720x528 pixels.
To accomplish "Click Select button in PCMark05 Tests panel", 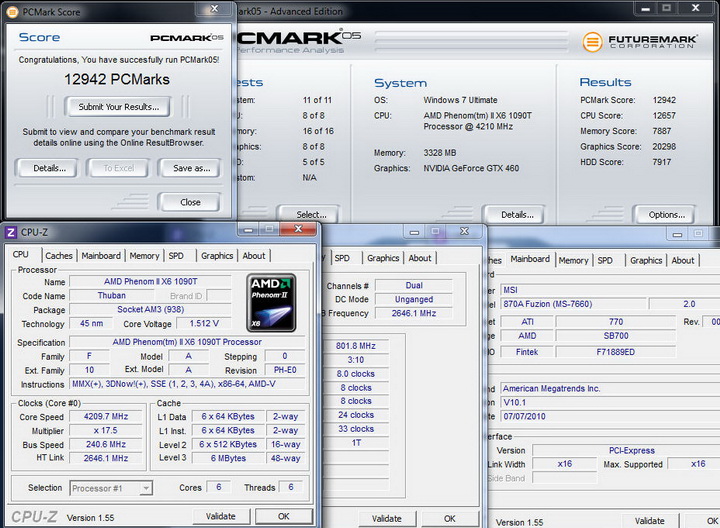I will 310,214.
